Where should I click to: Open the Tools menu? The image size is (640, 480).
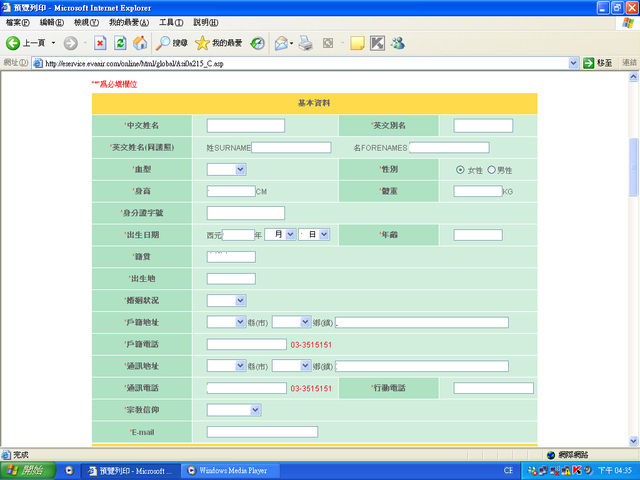click(171, 22)
